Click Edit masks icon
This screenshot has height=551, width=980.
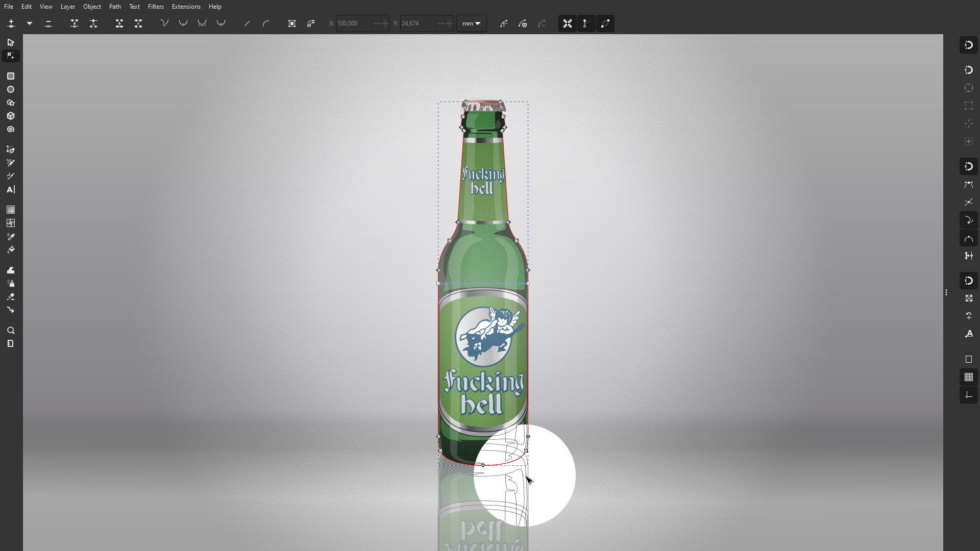pyautogui.click(x=523, y=23)
